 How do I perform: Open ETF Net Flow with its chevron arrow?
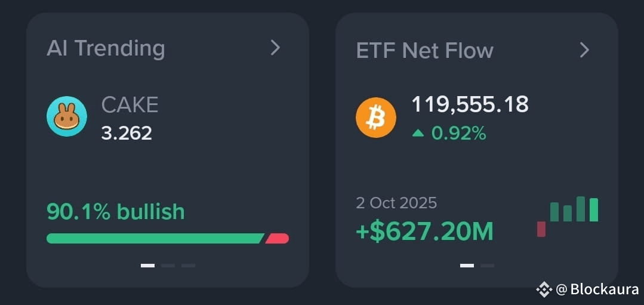pyautogui.click(x=584, y=50)
